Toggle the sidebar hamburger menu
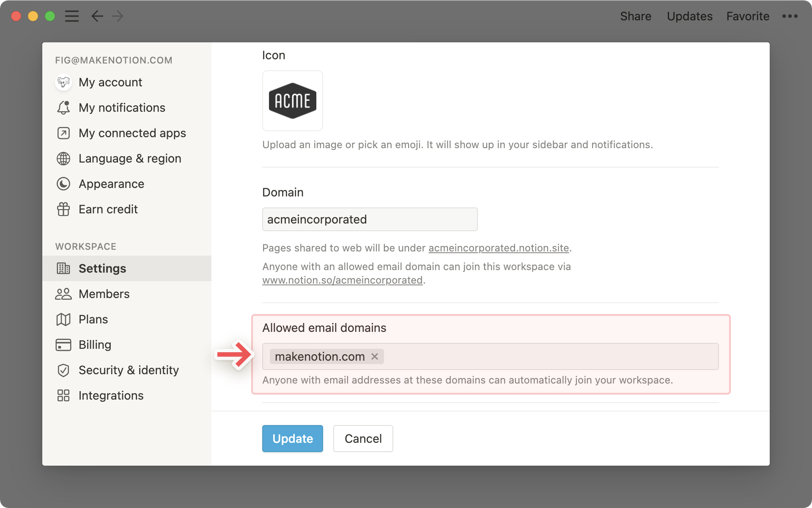 [72, 16]
